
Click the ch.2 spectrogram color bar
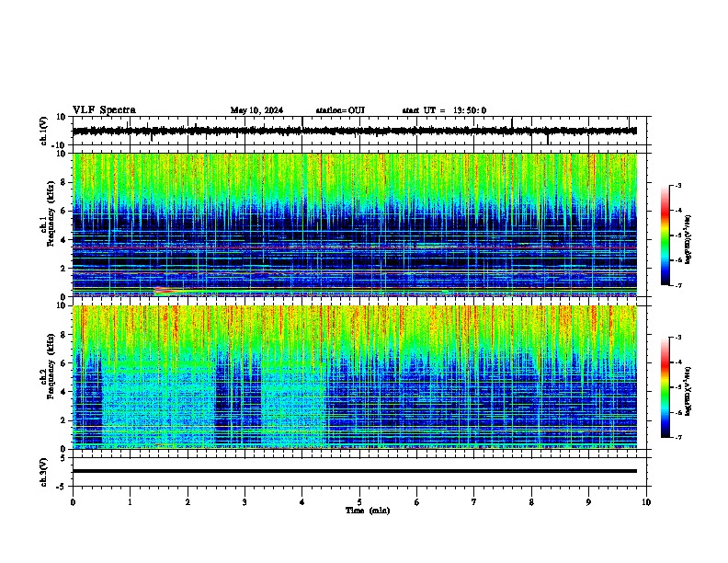click(665, 387)
